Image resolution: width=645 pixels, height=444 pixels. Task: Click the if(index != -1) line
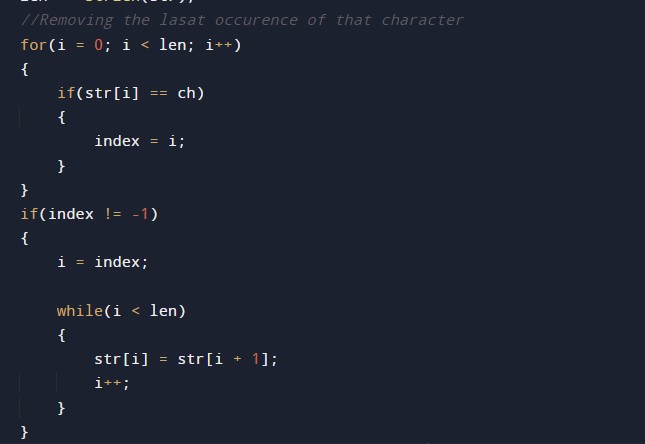point(89,214)
